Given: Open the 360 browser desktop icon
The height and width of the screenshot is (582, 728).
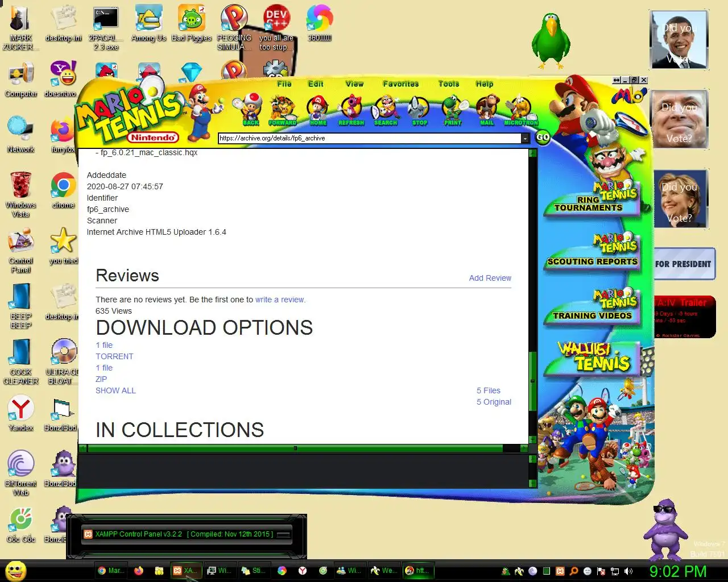Looking at the screenshot, I should click(320, 24).
